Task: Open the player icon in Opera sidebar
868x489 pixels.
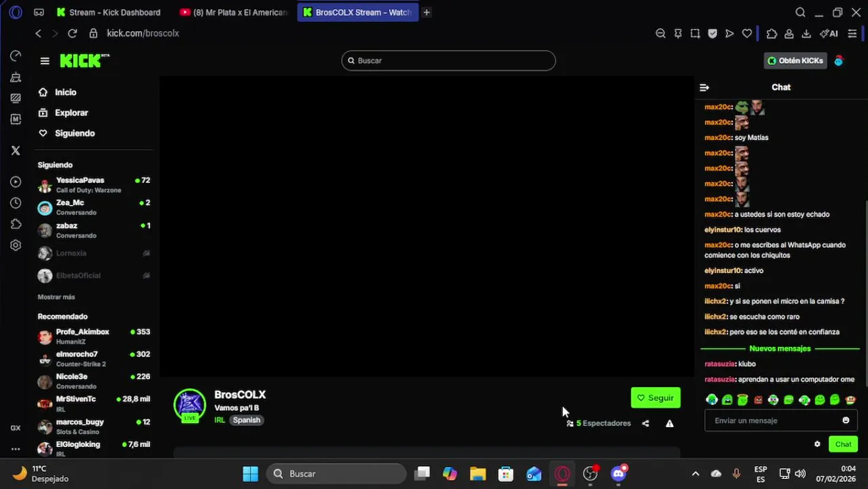Action: pyautogui.click(x=16, y=182)
